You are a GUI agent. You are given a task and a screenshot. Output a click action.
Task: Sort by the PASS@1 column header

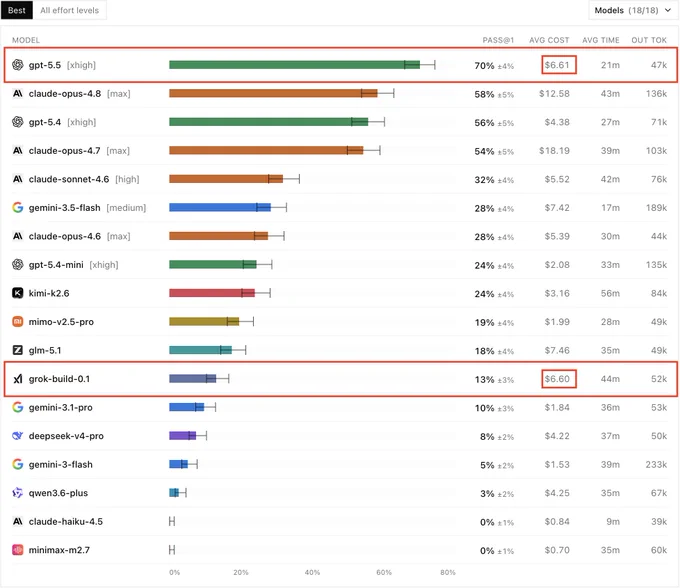coord(498,40)
